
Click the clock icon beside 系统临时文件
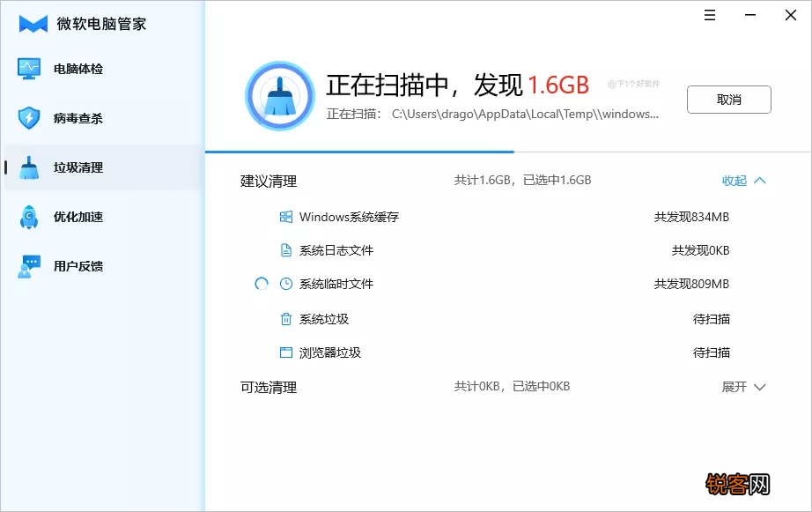(284, 284)
